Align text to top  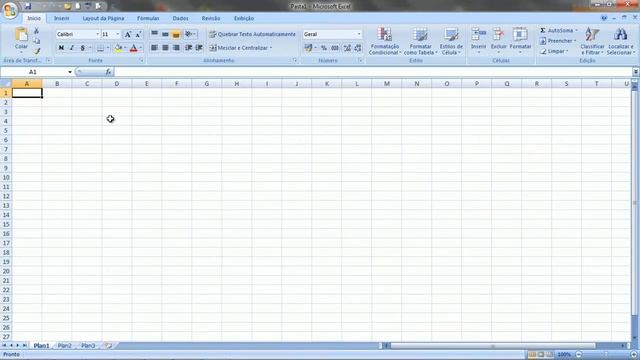[155, 34]
